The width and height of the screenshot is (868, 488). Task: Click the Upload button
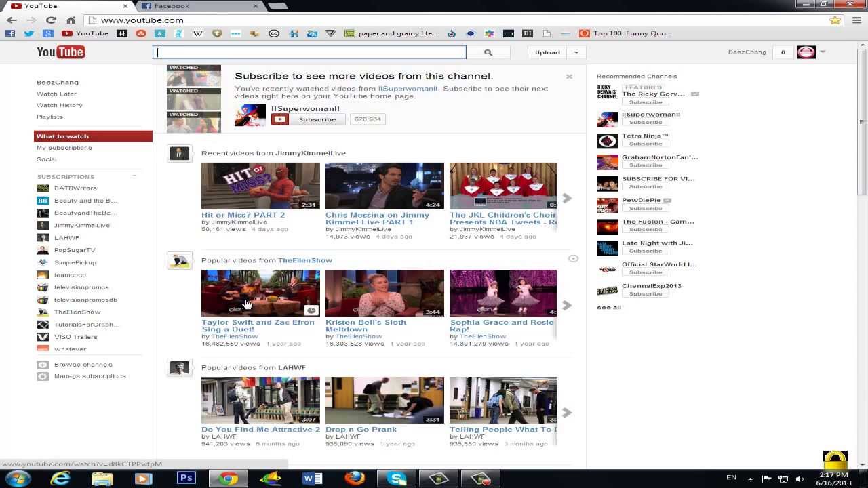[547, 52]
